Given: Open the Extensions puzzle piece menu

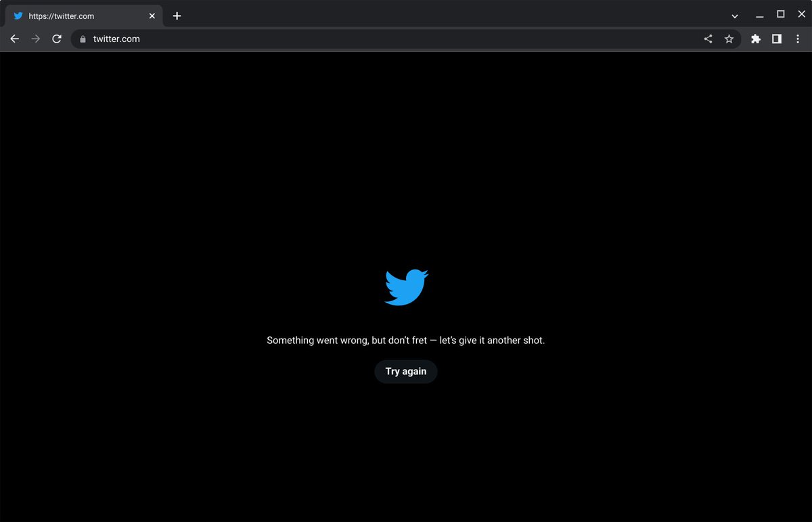Looking at the screenshot, I should (756, 39).
